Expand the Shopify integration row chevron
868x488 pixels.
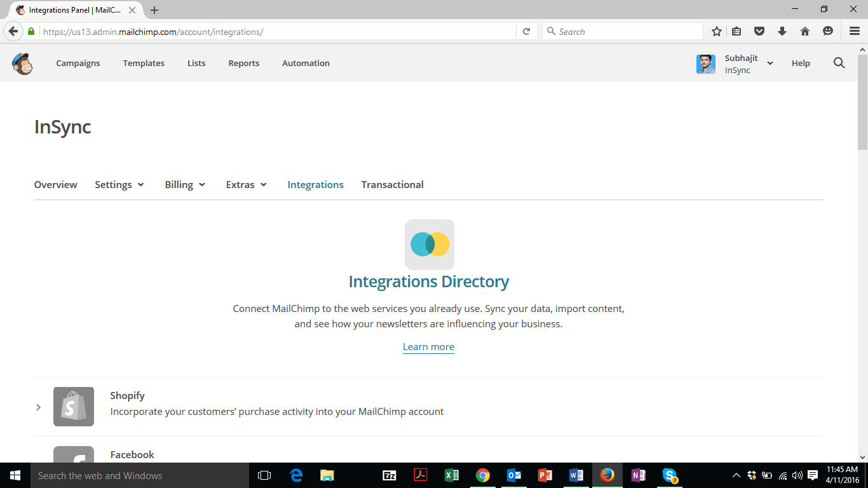coord(38,407)
